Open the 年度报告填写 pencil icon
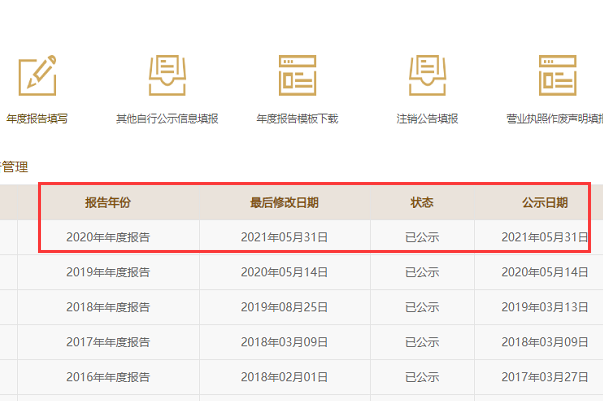Screen dimensions: 603x401 click(37, 75)
